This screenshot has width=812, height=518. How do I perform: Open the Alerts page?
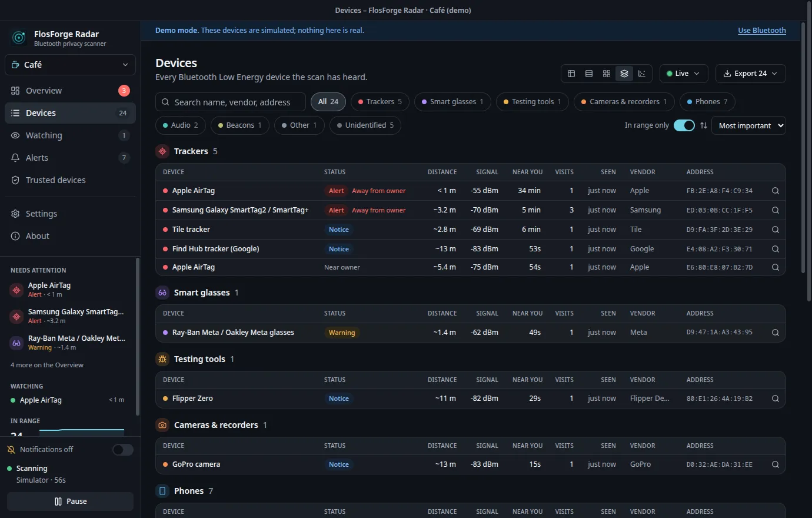pos(70,158)
